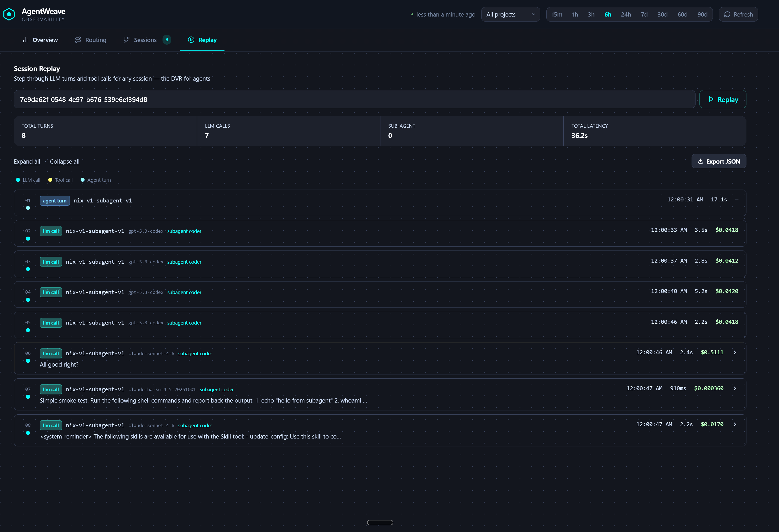Set time range to 1h
Image resolution: width=779 pixels, height=532 pixels.
575,14
